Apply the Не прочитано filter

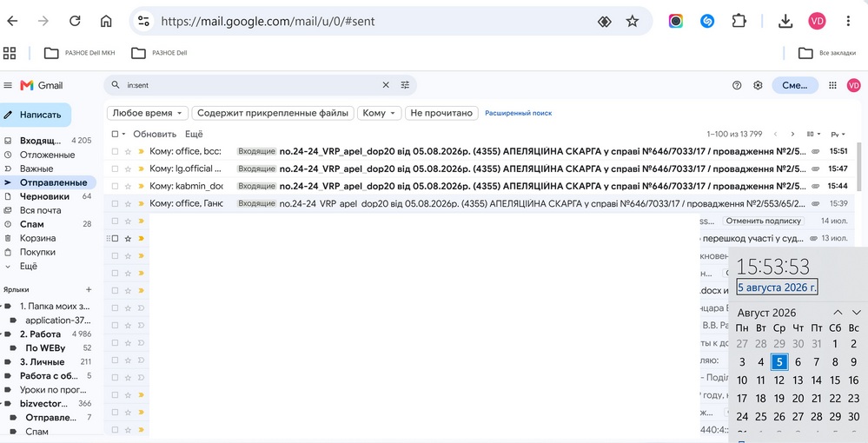[441, 113]
